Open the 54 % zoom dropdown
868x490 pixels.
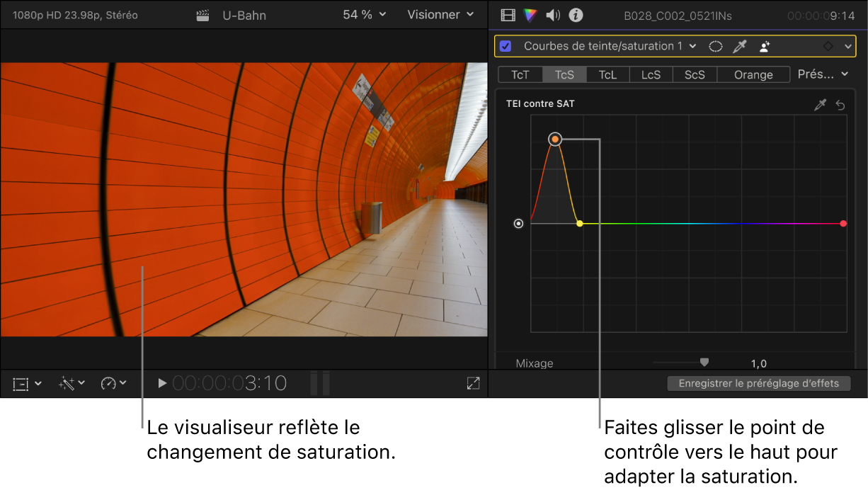click(365, 15)
